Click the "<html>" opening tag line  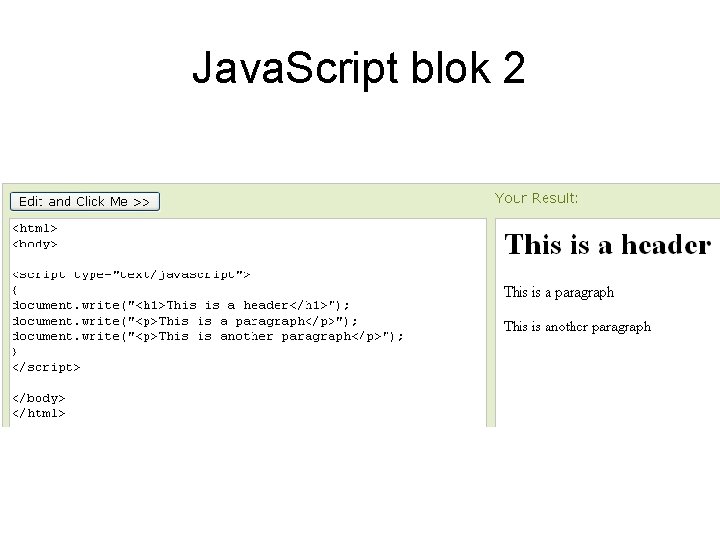35,228
